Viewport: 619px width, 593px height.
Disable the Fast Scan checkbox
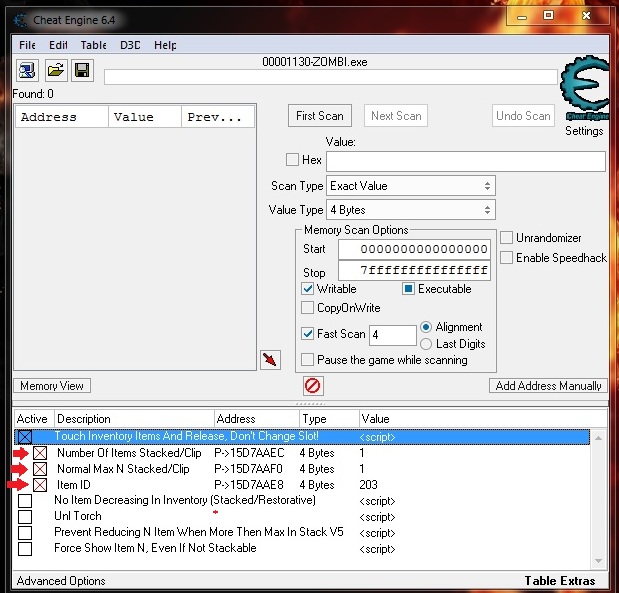[x=308, y=334]
